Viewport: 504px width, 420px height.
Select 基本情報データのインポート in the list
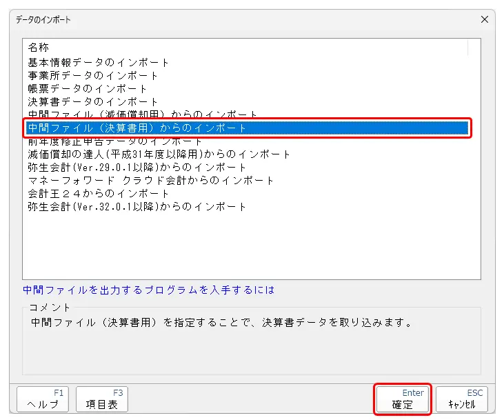pyautogui.click(x=99, y=62)
